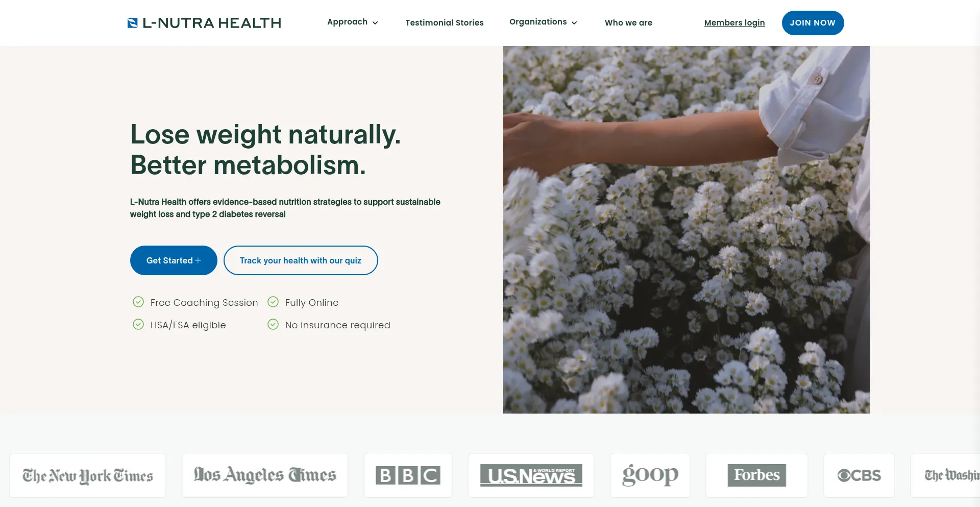Open the Members login link
The image size is (980, 507).
click(x=734, y=22)
